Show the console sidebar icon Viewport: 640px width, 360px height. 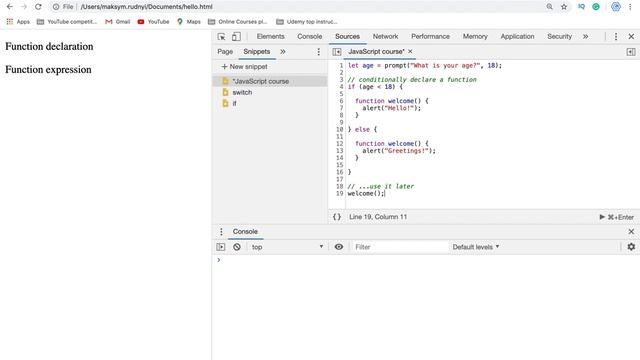[x=221, y=247]
